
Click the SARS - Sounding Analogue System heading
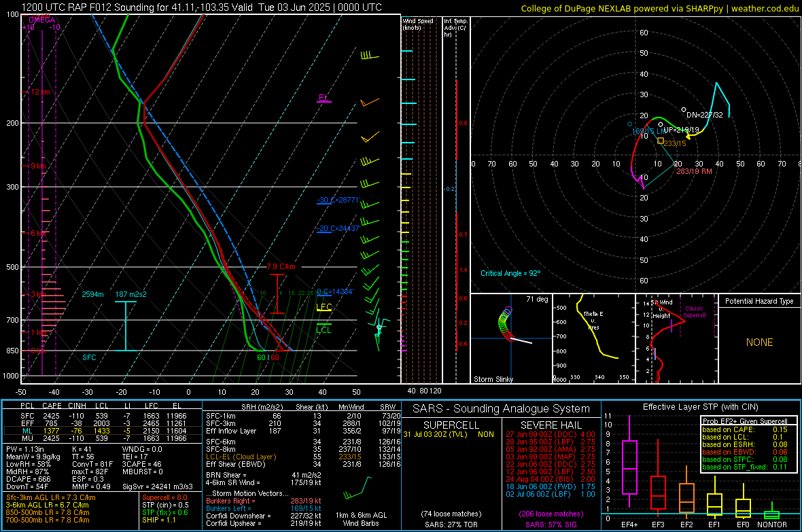(501, 409)
